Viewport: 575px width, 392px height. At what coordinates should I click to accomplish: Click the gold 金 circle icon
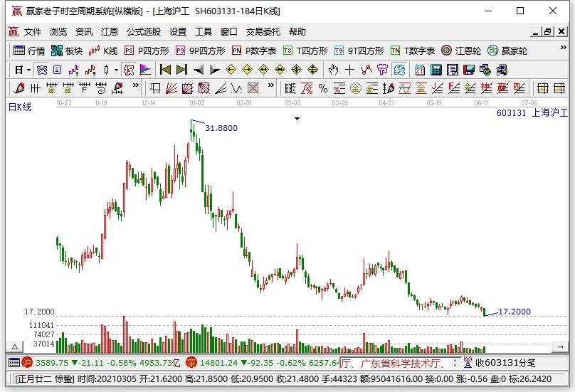[356, 88]
